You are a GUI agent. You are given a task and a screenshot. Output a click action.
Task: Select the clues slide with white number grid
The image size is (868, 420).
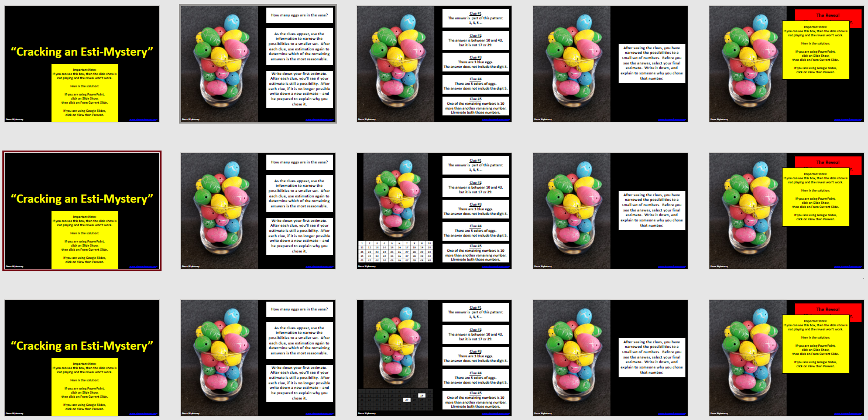434,211
